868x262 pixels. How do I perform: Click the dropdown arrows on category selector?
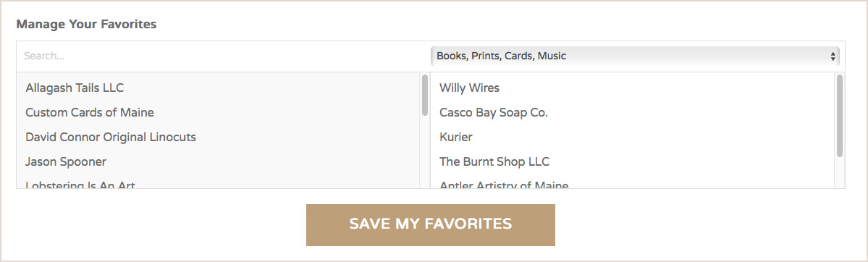pos(833,56)
